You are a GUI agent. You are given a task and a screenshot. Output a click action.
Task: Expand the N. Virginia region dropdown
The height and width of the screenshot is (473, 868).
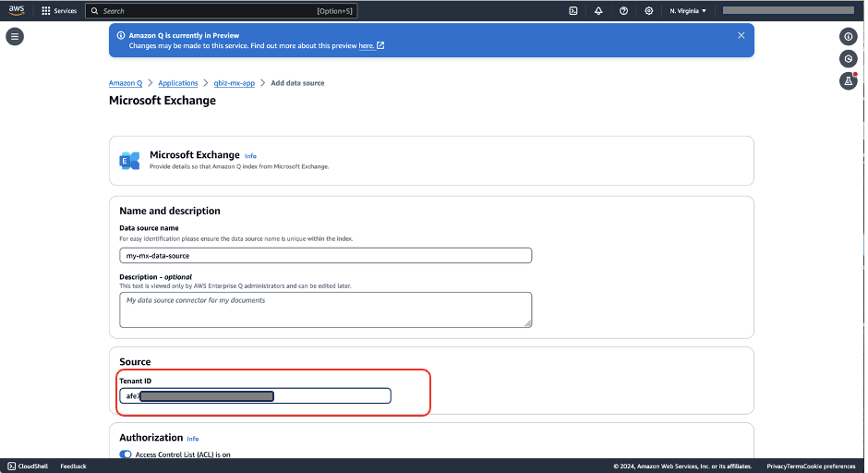click(688, 10)
